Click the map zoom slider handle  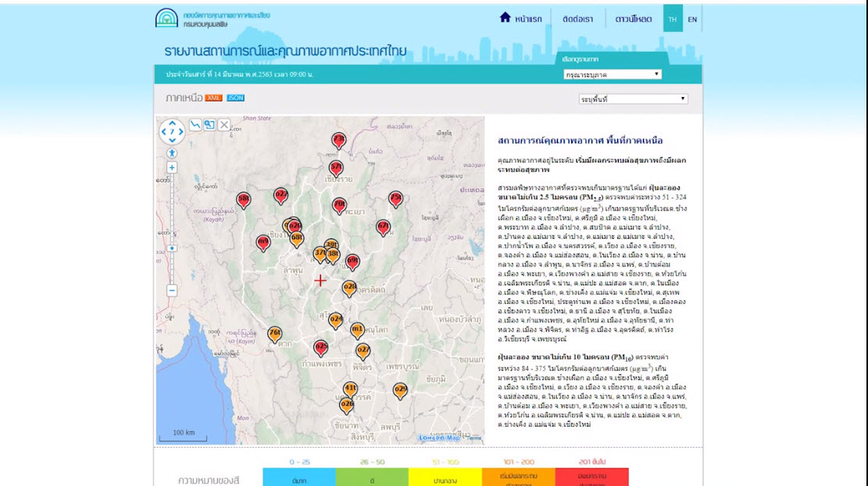click(x=172, y=248)
